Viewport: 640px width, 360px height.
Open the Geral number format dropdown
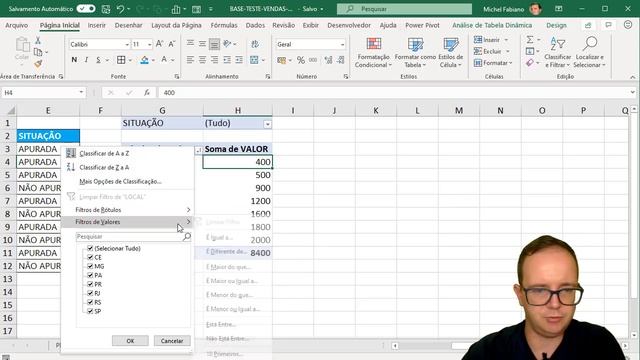tap(342, 44)
